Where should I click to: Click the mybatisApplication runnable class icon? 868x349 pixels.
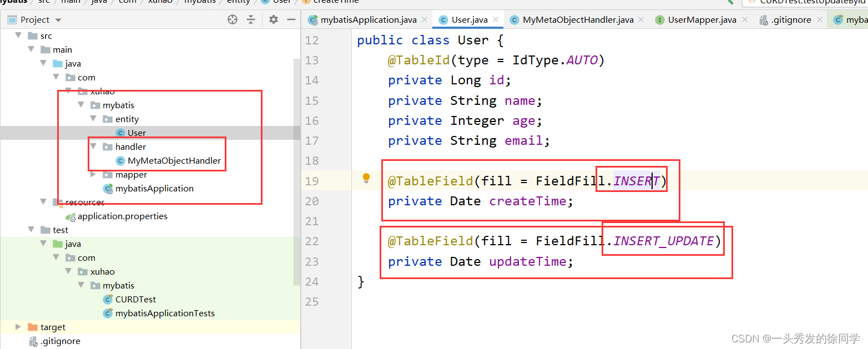[108, 188]
